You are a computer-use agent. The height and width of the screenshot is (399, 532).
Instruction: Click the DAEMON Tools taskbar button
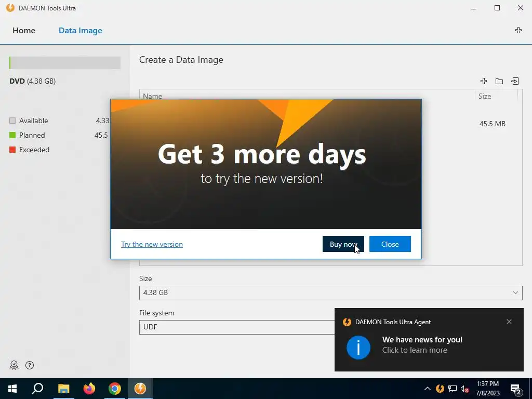click(x=140, y=389)
